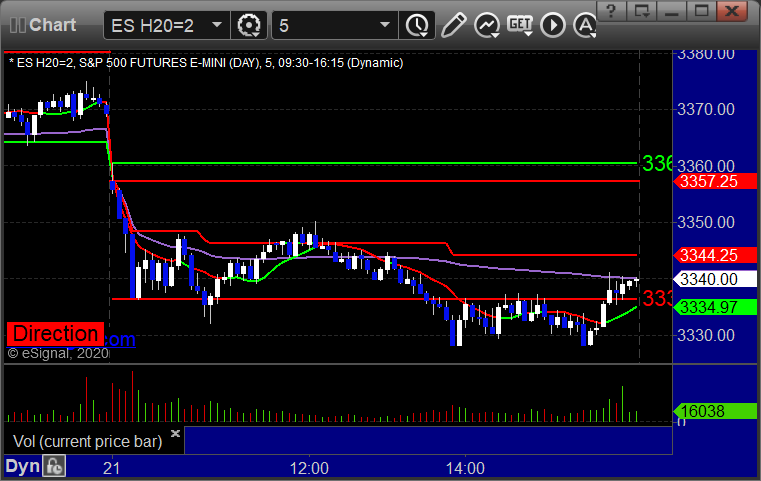Screen dimensions: 761x481
Task: Expand the interval 5 dropdown arrow
Action: pos(385,25)
